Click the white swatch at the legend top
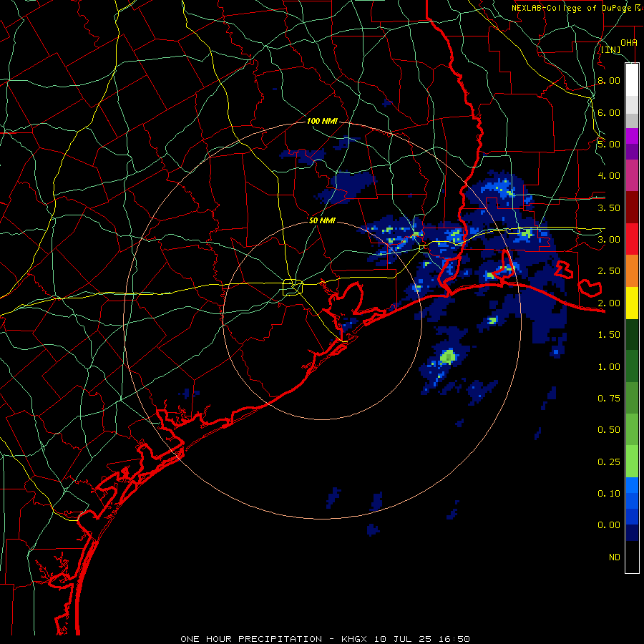 (632, 79)
